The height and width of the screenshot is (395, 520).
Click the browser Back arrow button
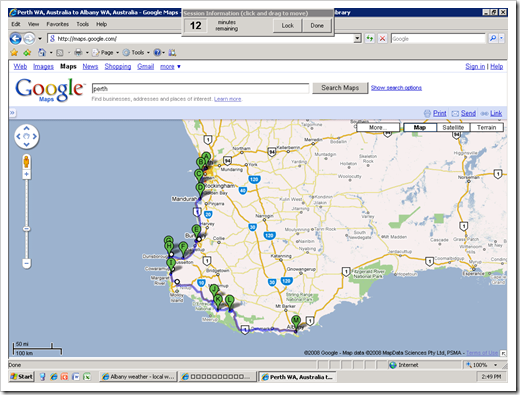pyautogui.click(x=15, y=39)
